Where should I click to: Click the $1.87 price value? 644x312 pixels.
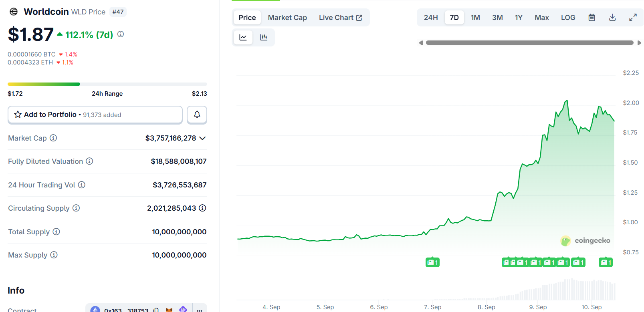coord(31,34)
